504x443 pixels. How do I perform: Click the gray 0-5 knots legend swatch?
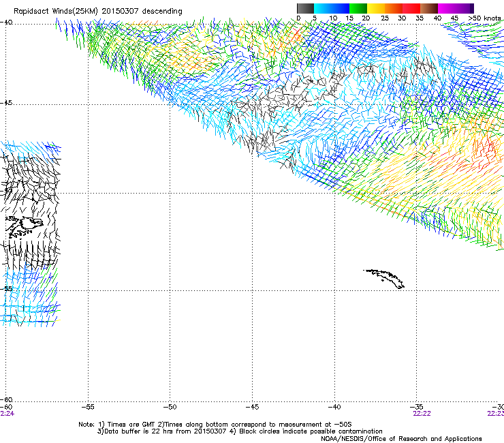[305, 8]
